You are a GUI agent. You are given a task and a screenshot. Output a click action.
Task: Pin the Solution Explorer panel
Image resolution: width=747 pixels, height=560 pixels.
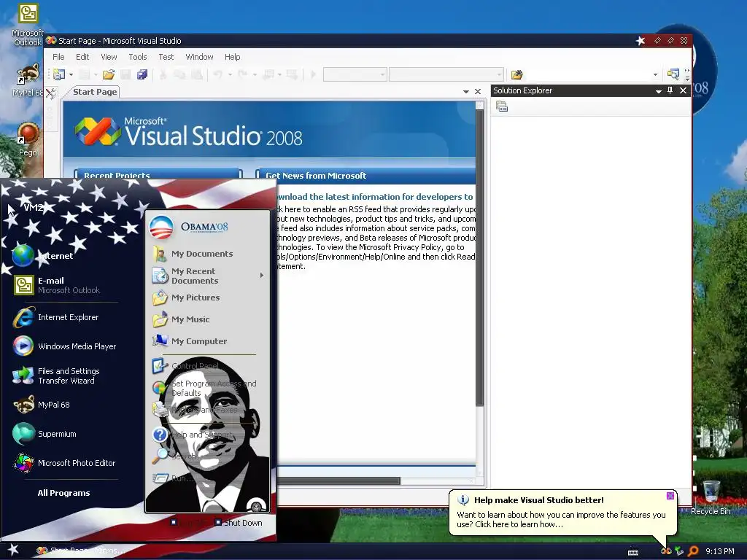(670, 90)
